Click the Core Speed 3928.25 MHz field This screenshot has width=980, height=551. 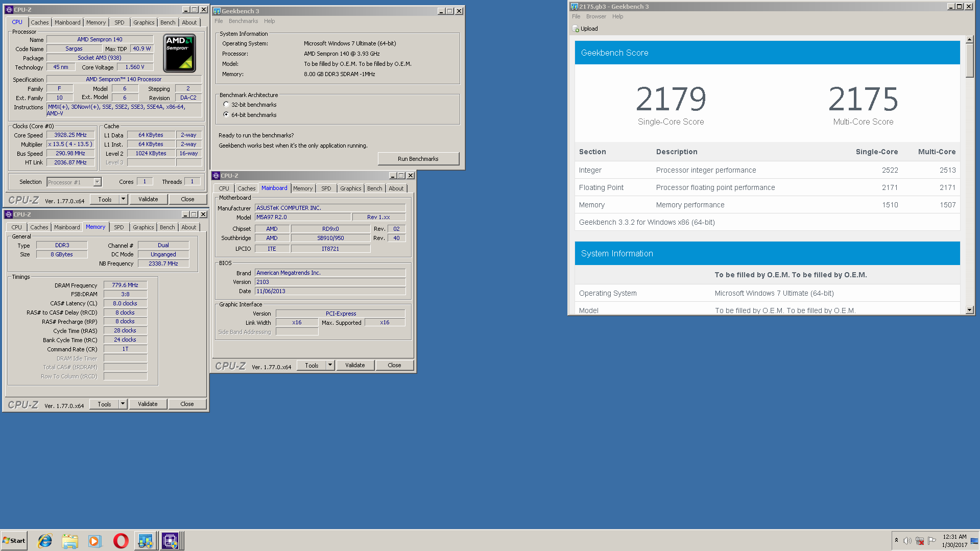click(x=70, y=135)
